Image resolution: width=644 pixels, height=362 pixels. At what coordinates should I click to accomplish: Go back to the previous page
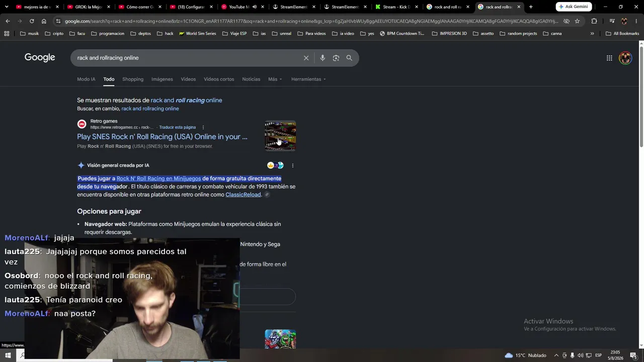point(8,21)
